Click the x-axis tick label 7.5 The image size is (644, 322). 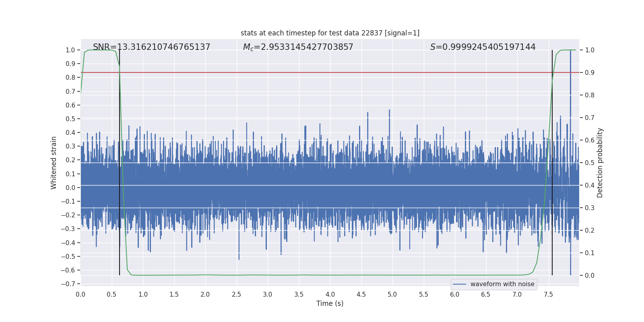click(x=548, y=294)
